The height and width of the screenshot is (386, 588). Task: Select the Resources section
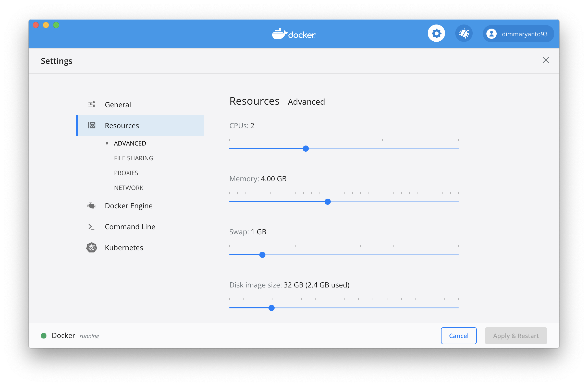pyautogui.click(x=140, y=125)
